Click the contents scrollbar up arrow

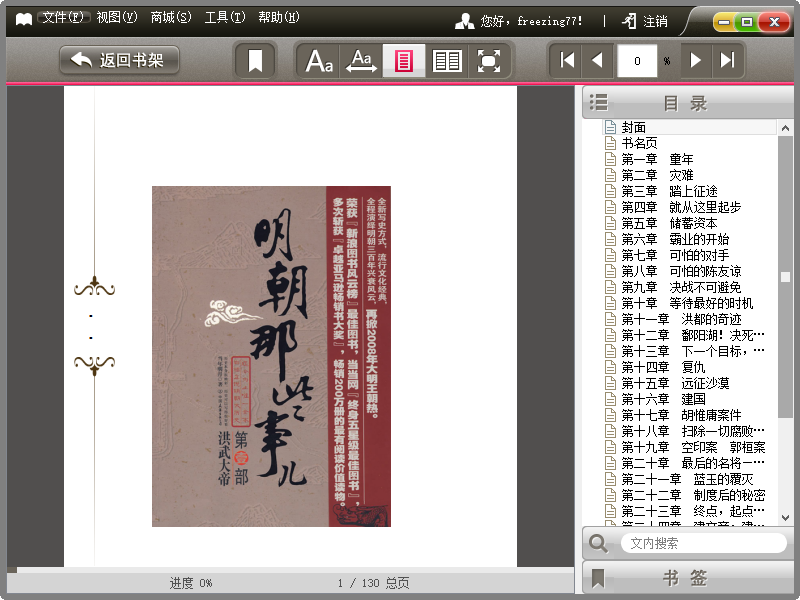tap(785, 128)
